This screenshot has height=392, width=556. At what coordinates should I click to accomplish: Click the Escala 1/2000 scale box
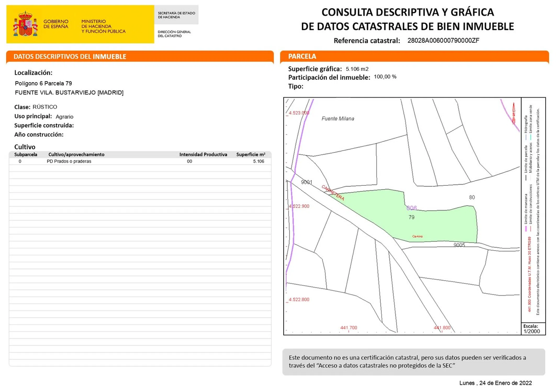(533, 329)
